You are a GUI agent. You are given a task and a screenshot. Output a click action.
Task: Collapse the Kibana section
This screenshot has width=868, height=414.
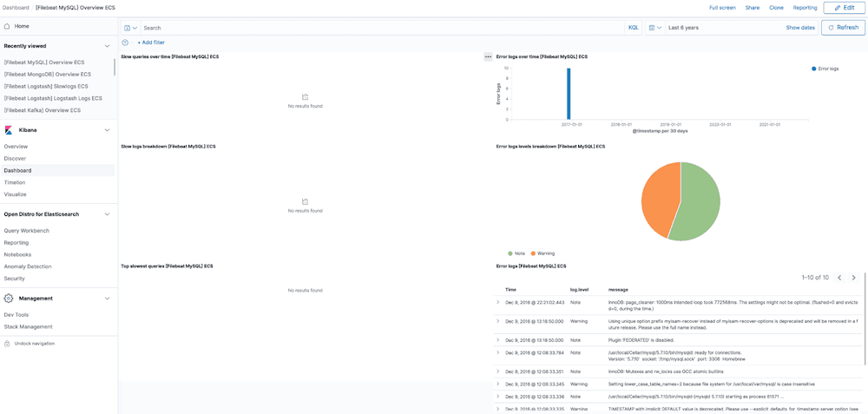108,130
